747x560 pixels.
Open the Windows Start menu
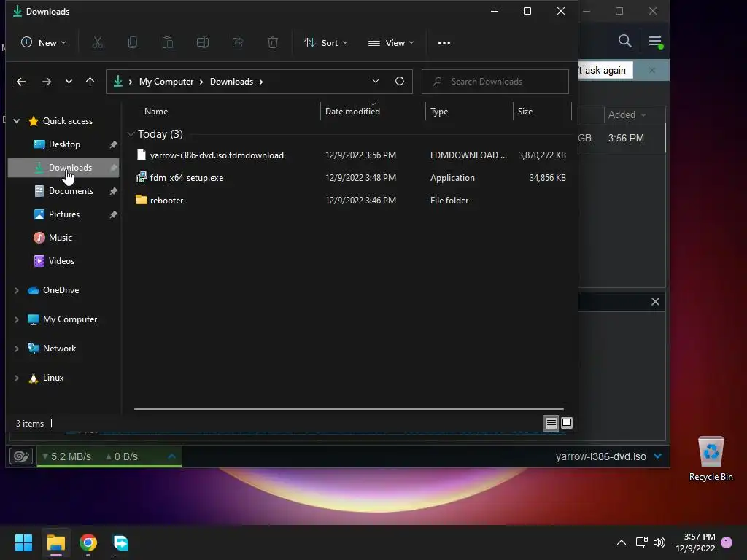coord(23,542)
